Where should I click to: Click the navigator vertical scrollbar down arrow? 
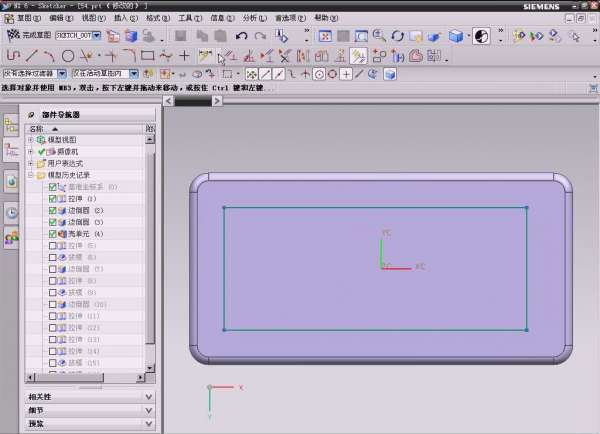click(150, 368)
